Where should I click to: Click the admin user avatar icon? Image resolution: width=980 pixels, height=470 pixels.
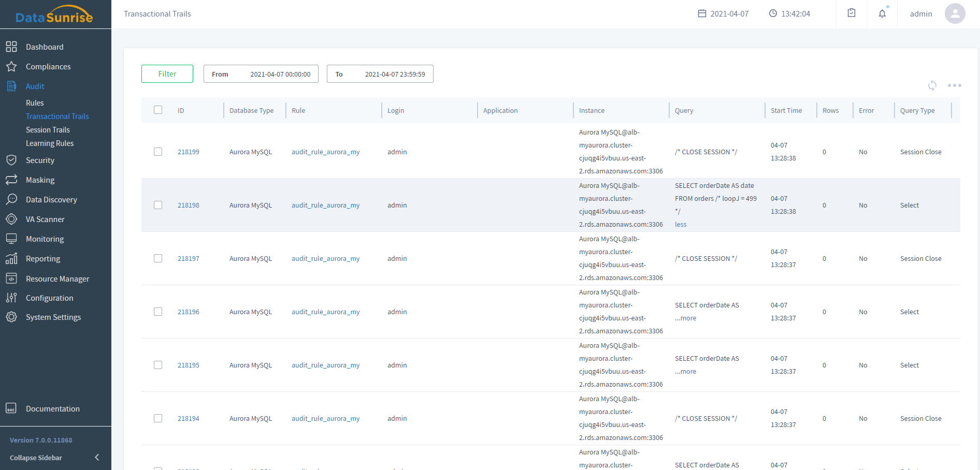pyautogui.click(x=955, y=14)
